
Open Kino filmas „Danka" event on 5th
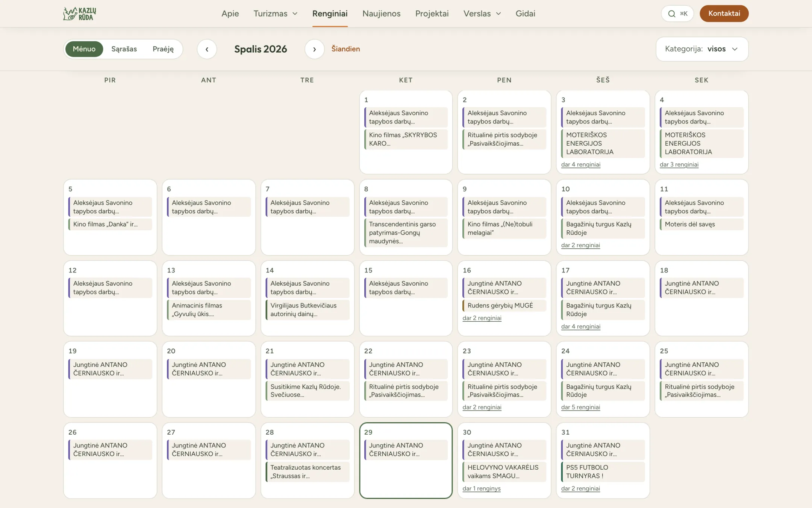coord(110,224)
